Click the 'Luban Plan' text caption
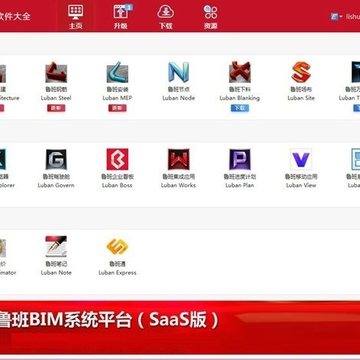This screenshot has width=360, height=360. (240, 185)
